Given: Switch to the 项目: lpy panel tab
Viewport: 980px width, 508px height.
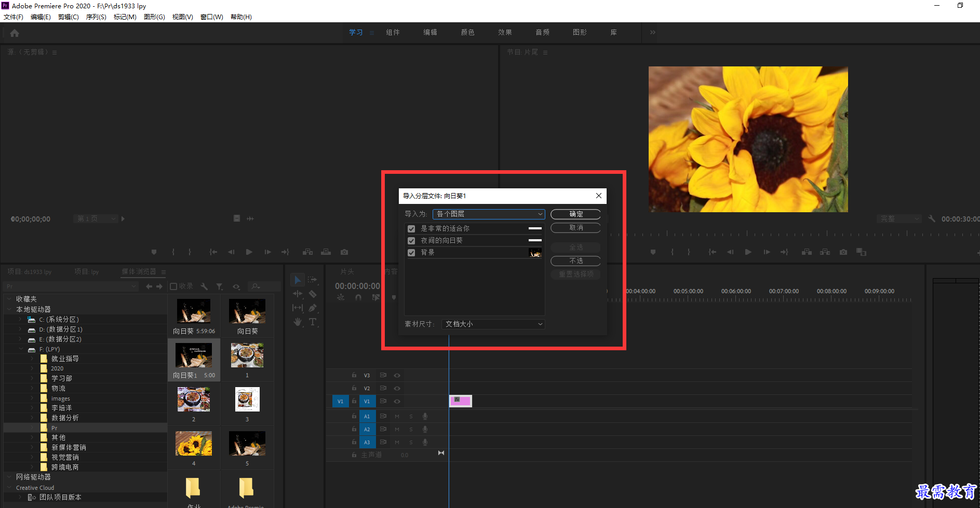Looking at the screenshot, I should [x=86, y=271].
